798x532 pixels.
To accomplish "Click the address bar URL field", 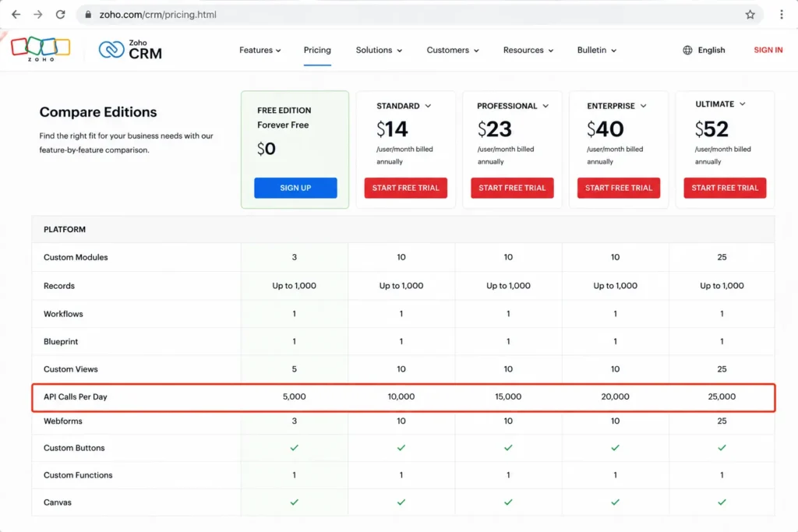I will pos(418,14).
